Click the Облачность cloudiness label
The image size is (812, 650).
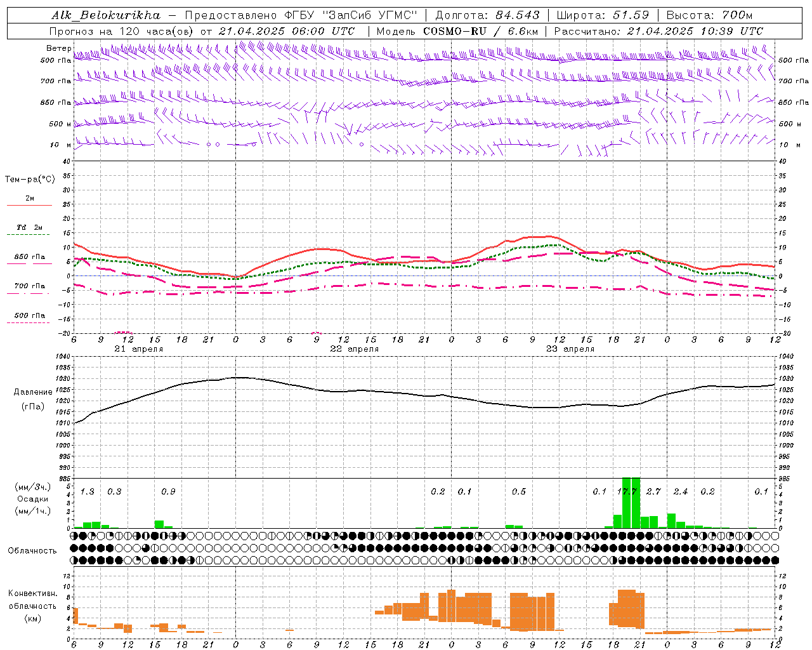(32, 551)
